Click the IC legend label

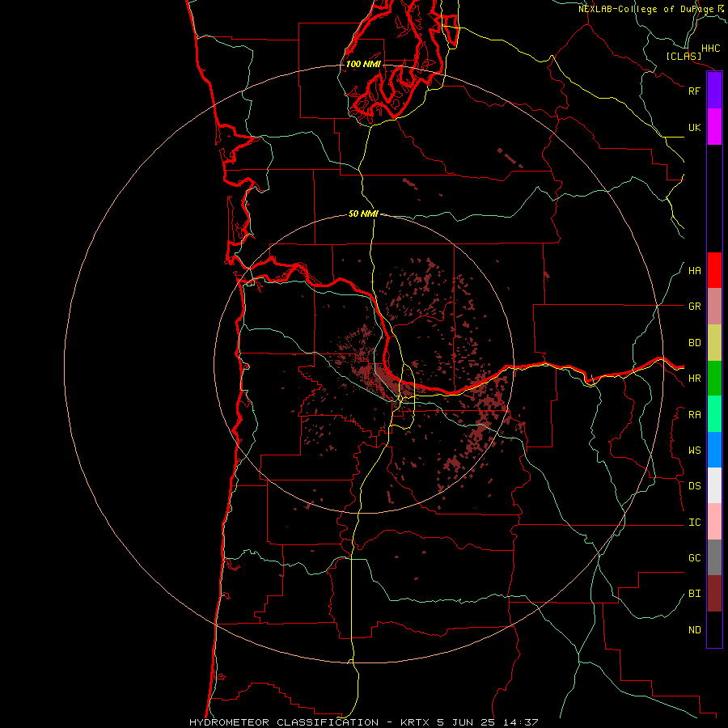tap(694, 523)
